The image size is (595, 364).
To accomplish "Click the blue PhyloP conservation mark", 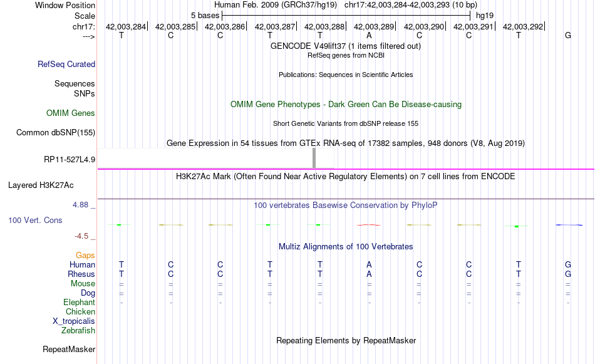I will click(x=569, y=225).
